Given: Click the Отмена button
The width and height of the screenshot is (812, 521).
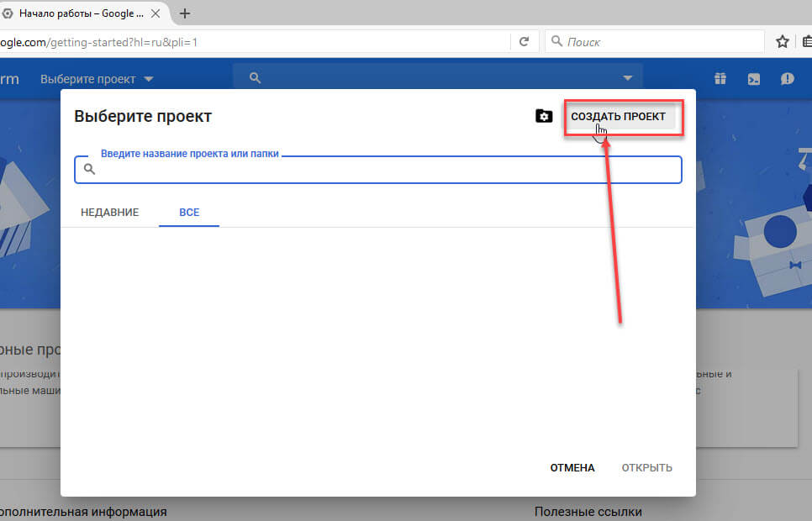Looking at the screenshot, I should (572, 468).
